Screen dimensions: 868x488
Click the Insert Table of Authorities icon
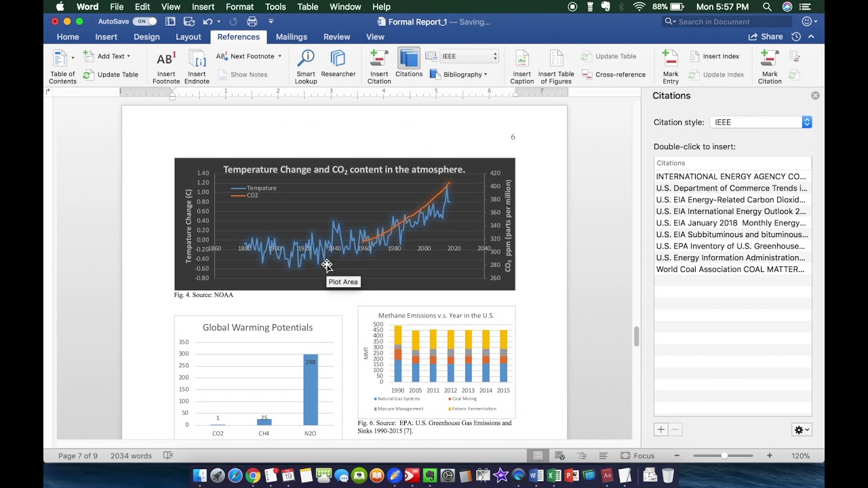pyautogui.click(x=795, y=56)
